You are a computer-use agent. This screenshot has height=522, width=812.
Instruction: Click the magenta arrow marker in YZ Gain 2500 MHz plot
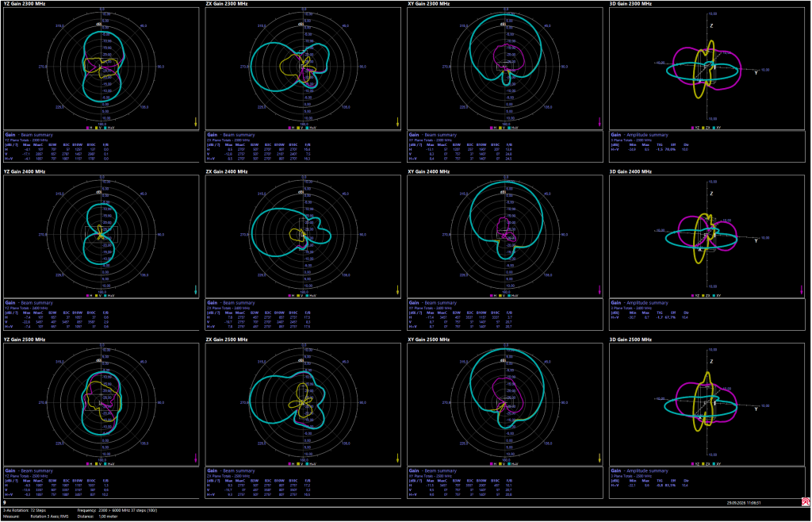click(x=195, y=458)
